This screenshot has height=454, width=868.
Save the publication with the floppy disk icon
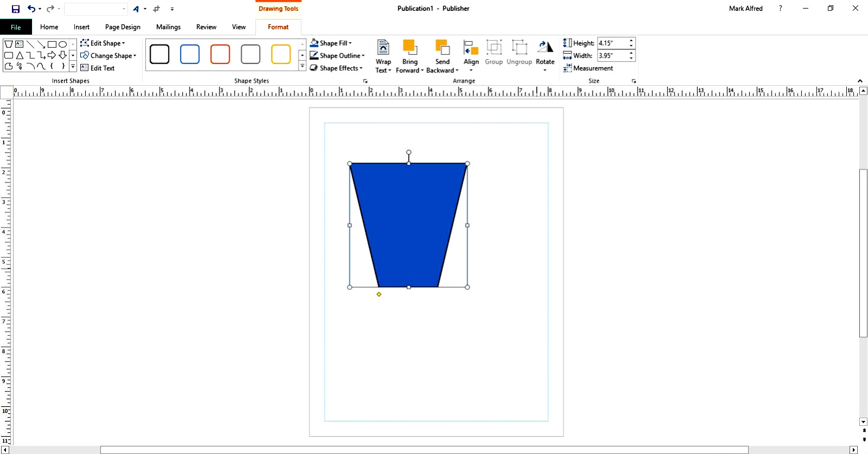click(x=16, y=9)
